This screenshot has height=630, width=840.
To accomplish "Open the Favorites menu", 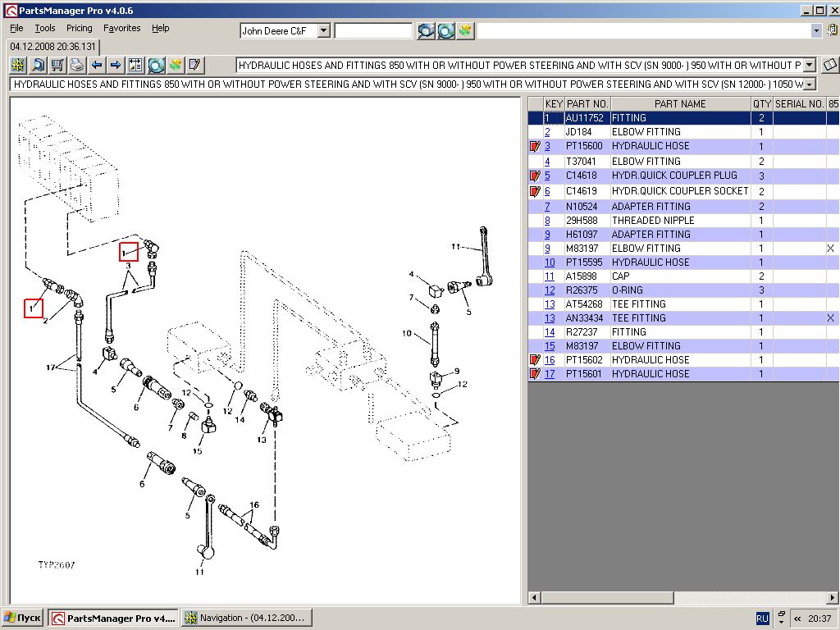I will pyautogui.click(x=121, y=28).
